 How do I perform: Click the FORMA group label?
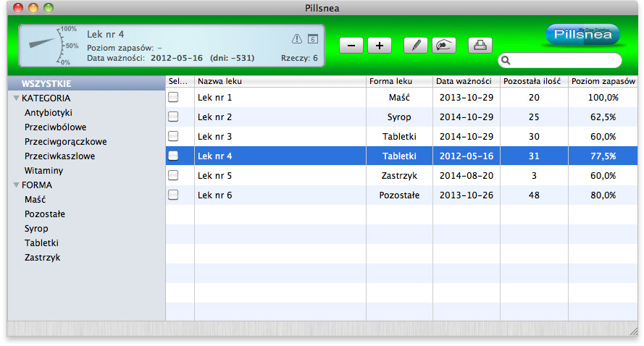click(37, 185)
